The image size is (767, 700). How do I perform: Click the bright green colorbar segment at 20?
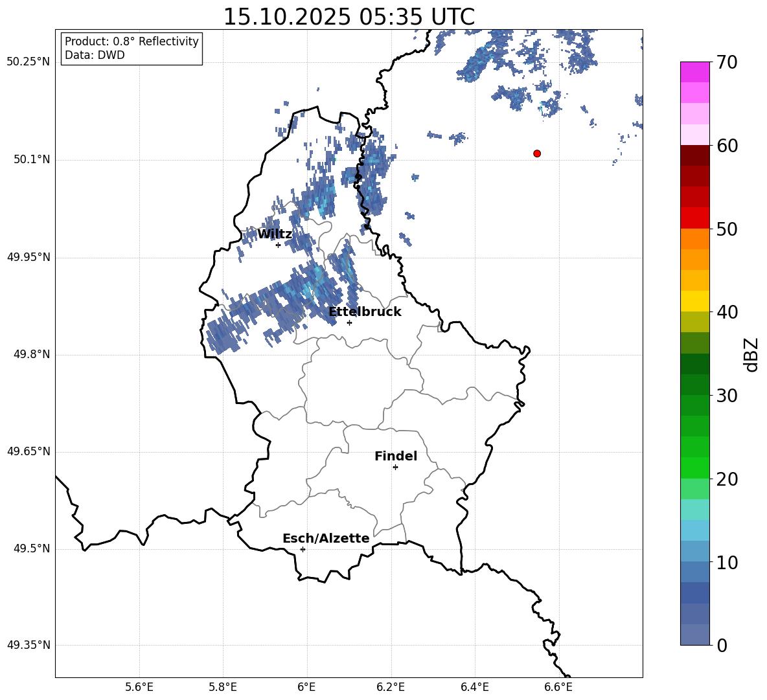click(694, 468)
